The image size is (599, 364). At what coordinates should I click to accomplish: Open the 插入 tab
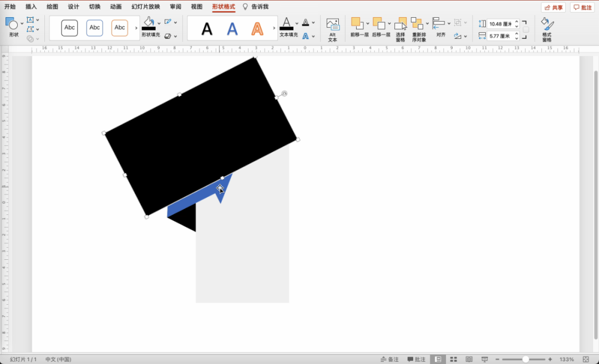[x=31, y=7]
